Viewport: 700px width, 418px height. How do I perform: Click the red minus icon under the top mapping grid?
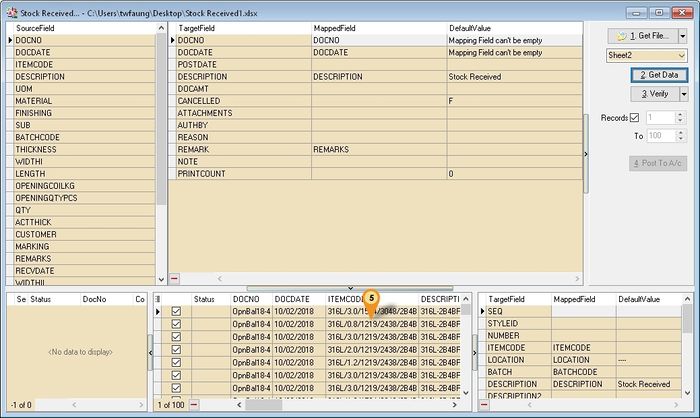tap(175, 278)
